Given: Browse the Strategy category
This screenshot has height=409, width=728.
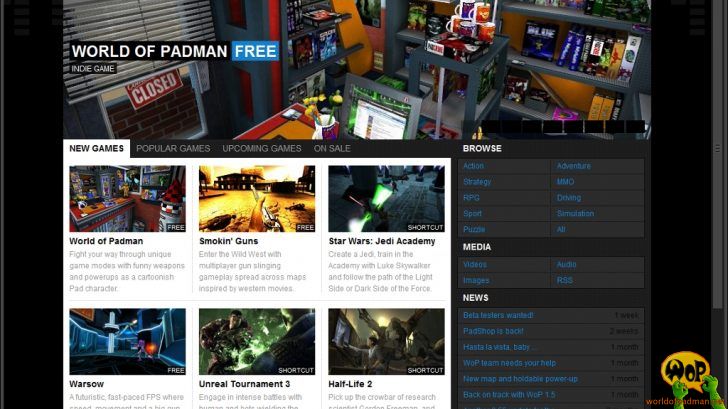Looking at the screenshot, I should [x=477, y=182].
